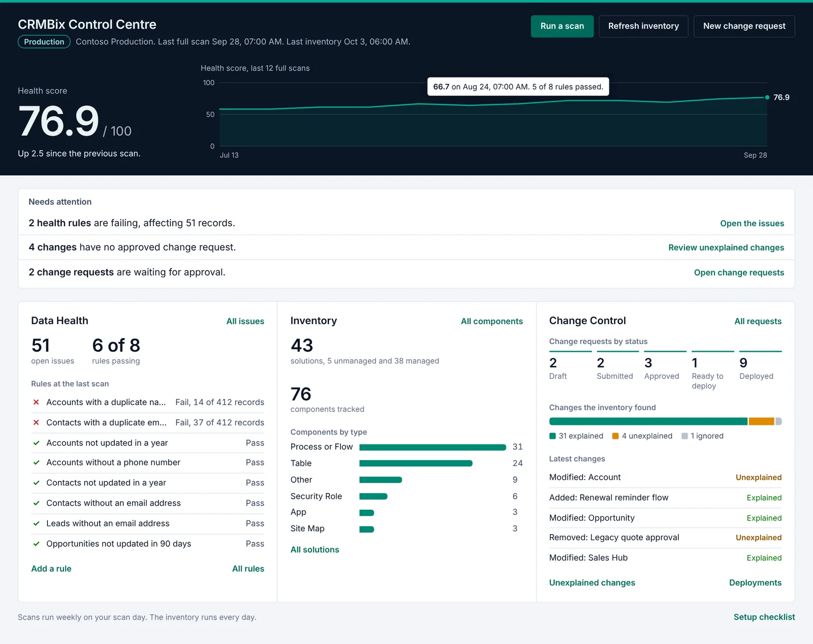813x644 pixels.
Task: Go to Deployments
Action: [755, 582]
